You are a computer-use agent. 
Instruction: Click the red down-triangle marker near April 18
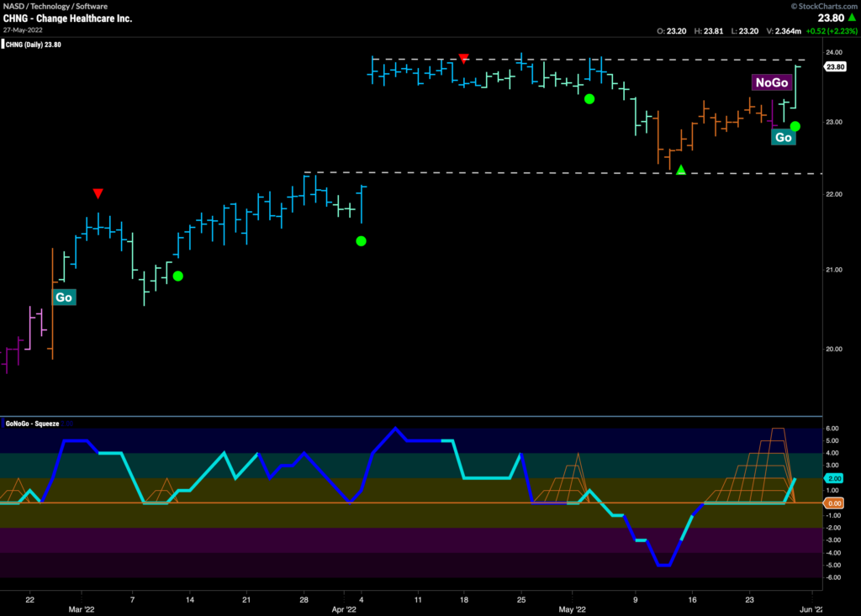[x=464, y=59]
